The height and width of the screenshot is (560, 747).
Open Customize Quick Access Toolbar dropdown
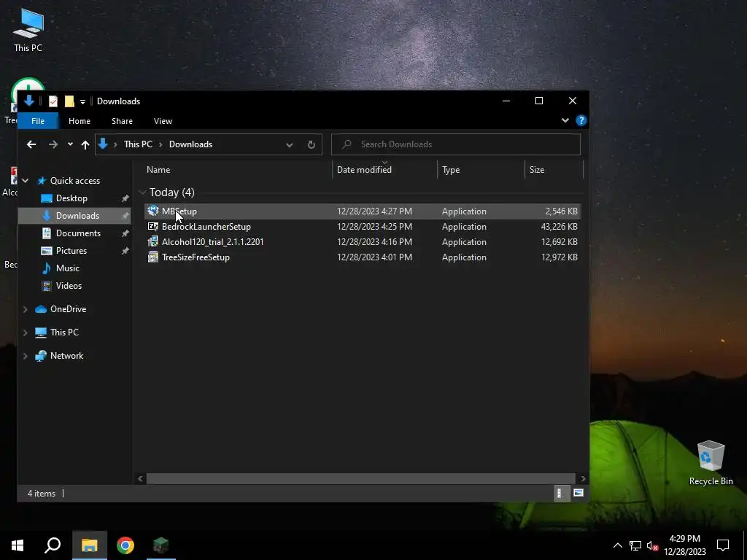click(82, 101)
